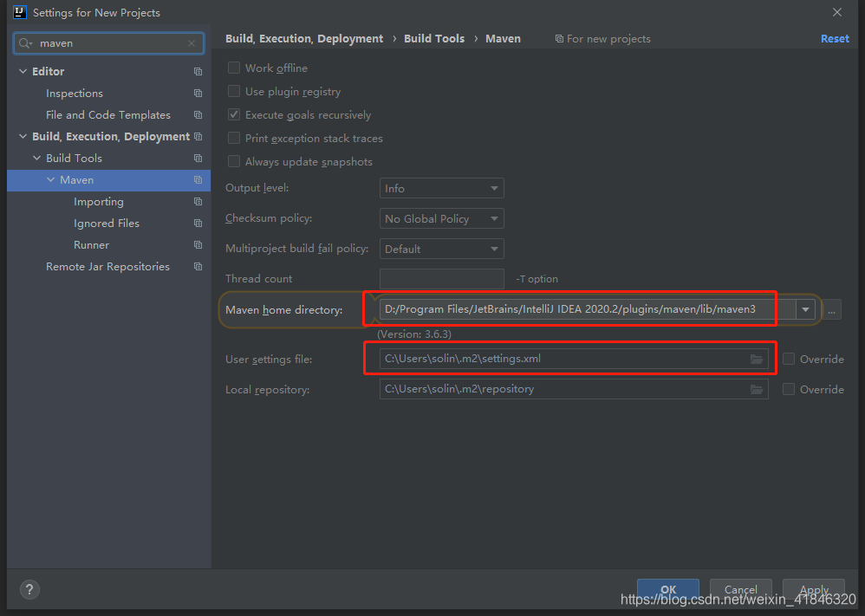Viewport: 865px width, 616px height.
Task: Click the Cancel button
Action: coord(740,589)
